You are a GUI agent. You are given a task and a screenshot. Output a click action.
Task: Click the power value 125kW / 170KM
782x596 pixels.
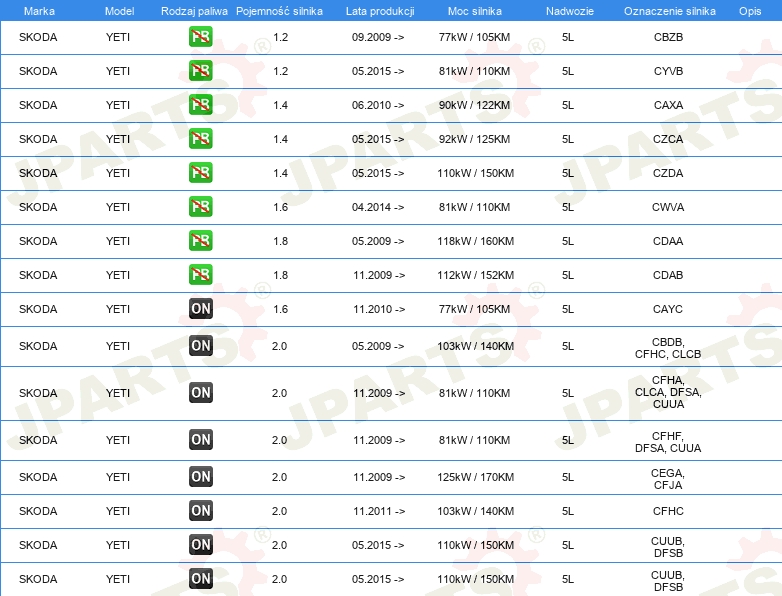click(476, 477)
